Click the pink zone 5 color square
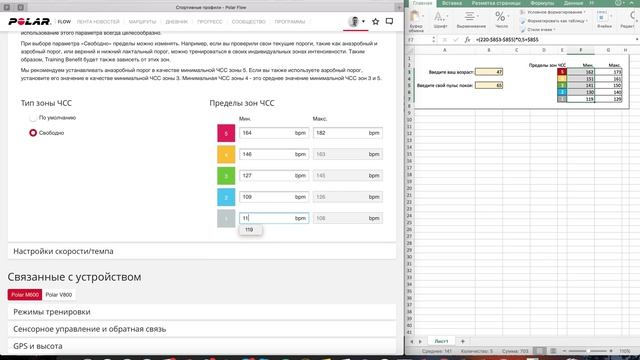The width and height of the screenshot is (640, 360). pyautogui.click(x=226, y=133)
